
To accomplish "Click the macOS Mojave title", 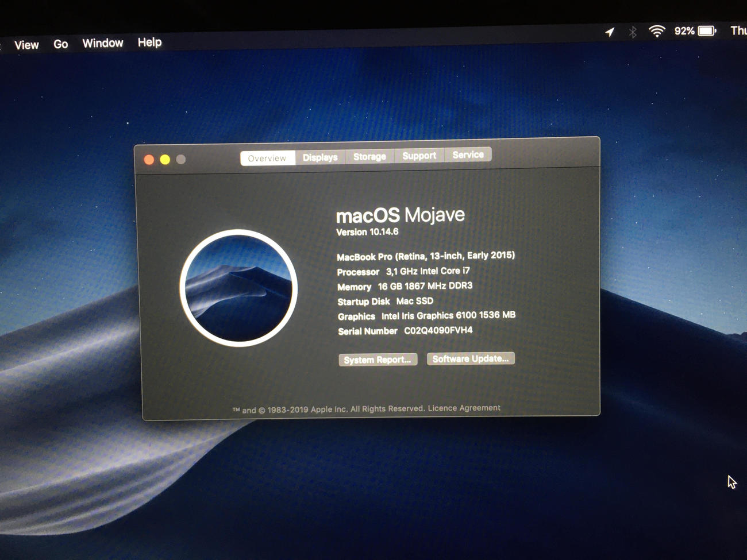I will pos(401,215).
